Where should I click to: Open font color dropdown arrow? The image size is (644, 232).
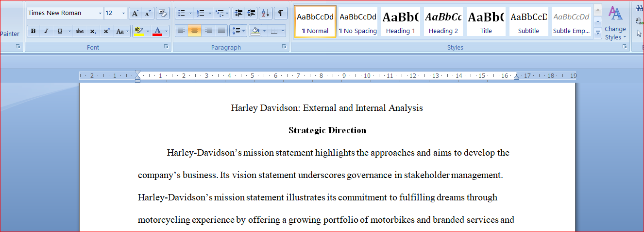point(166,31)
